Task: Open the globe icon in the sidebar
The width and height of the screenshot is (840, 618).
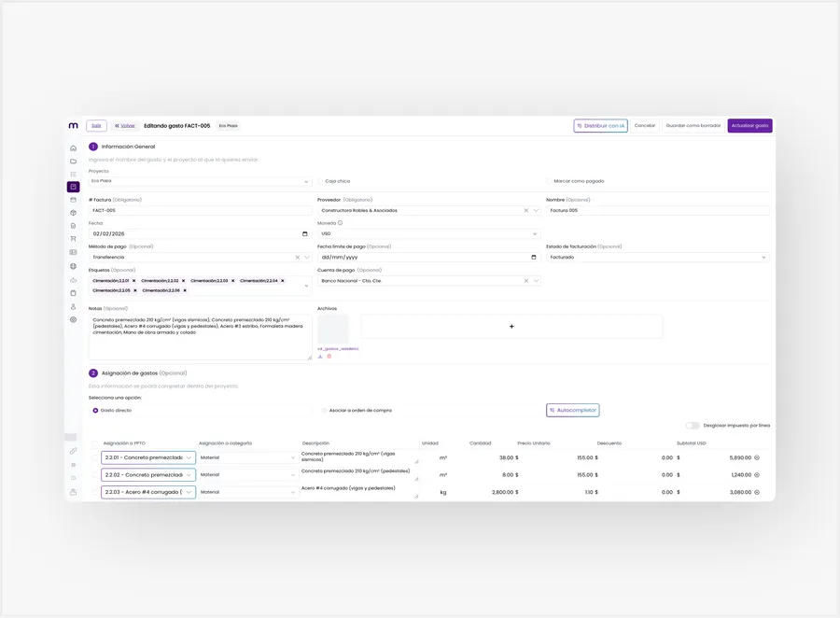Action: point(74,266)
